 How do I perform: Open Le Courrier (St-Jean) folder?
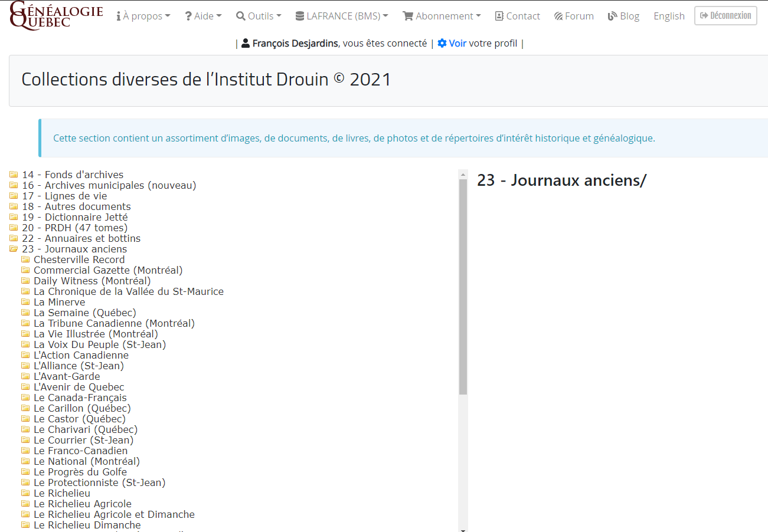click(x=84, y=440)
